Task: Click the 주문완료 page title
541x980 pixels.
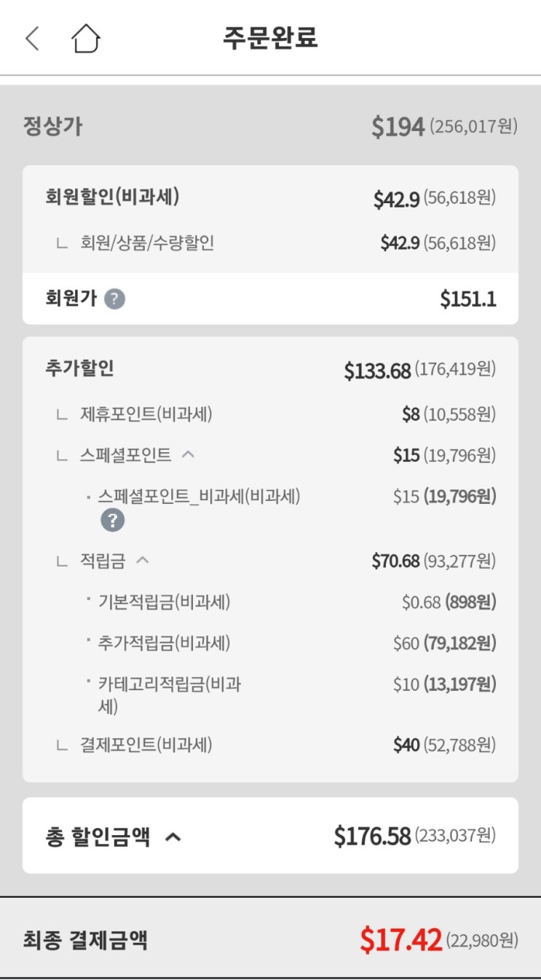Action: tap(270, 38)
